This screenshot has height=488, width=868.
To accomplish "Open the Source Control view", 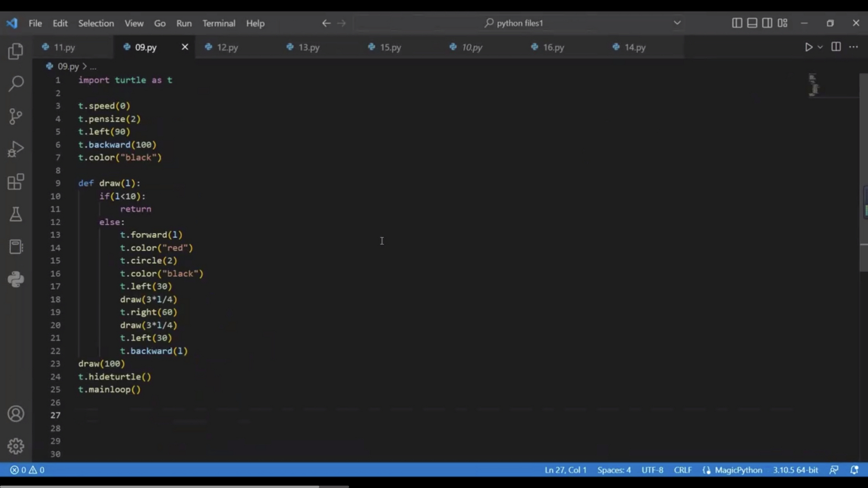I will [16, 116].
